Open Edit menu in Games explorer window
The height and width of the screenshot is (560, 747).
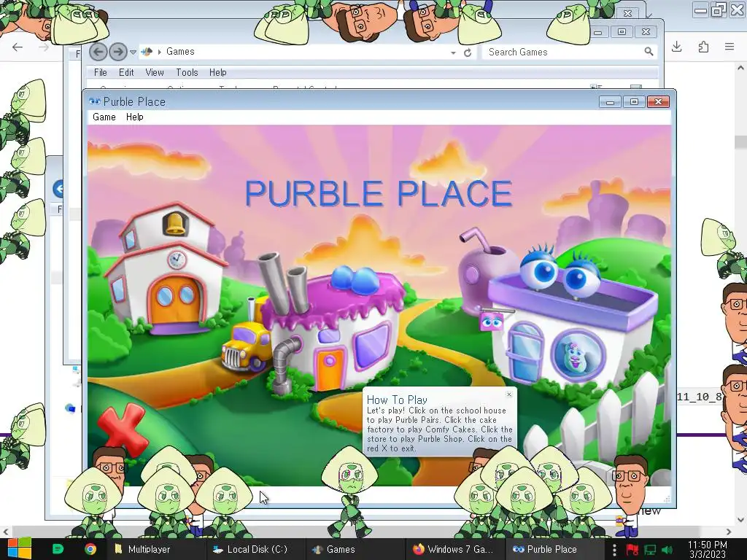point(126,72)
